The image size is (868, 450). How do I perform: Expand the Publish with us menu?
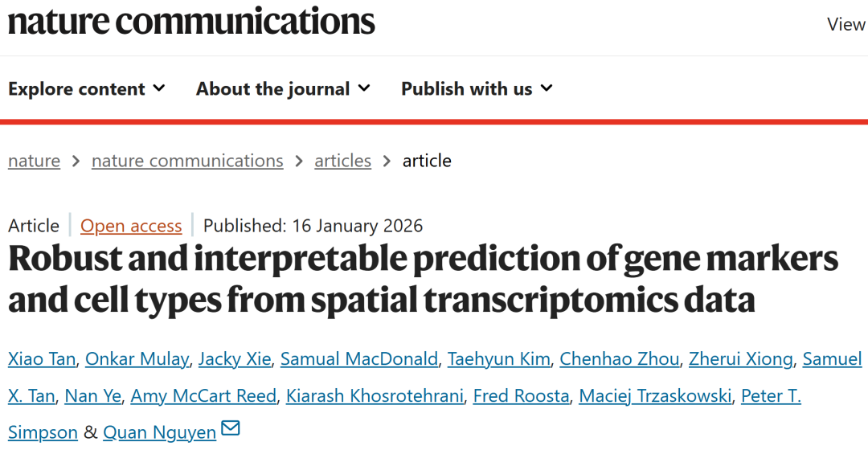click(x=477, y=88)
